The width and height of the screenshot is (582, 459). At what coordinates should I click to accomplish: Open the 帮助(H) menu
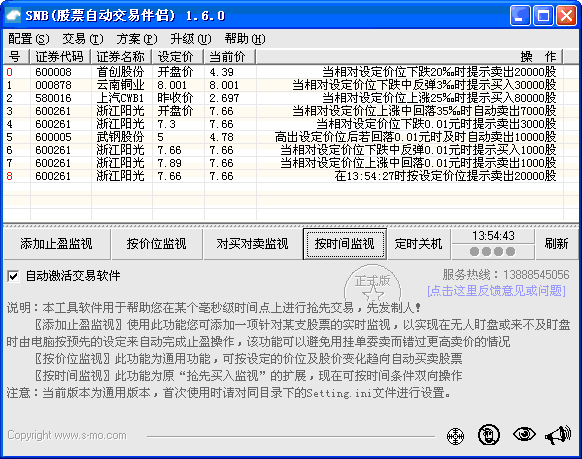coord(245,39)
